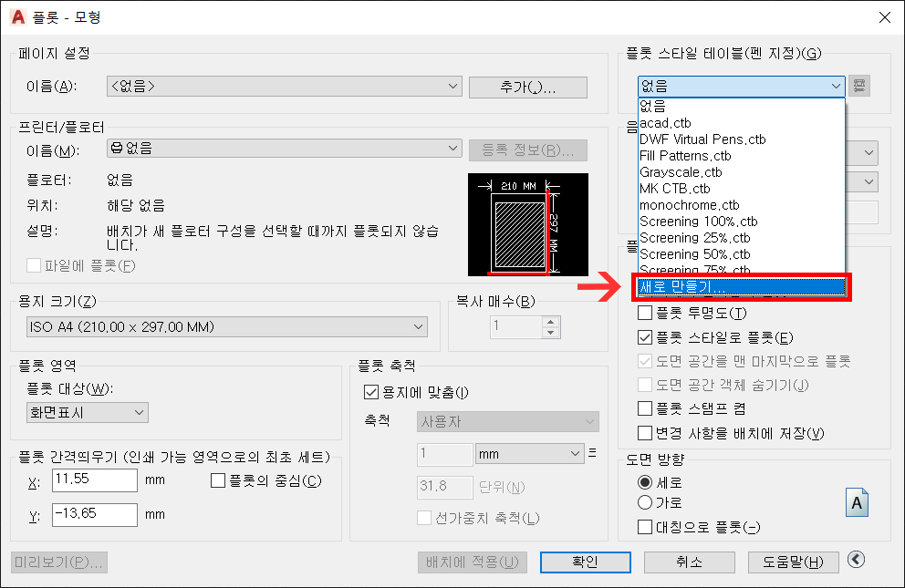The height and width of the screenshot is (588, 905).
Task: Enable 플롯 스탬프 켬 checkbox
Action: [x=645, y=408]
